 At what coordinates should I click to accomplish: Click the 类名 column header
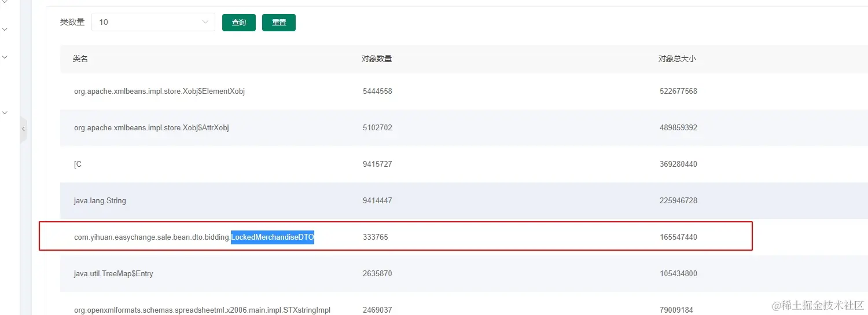point(80,58)
